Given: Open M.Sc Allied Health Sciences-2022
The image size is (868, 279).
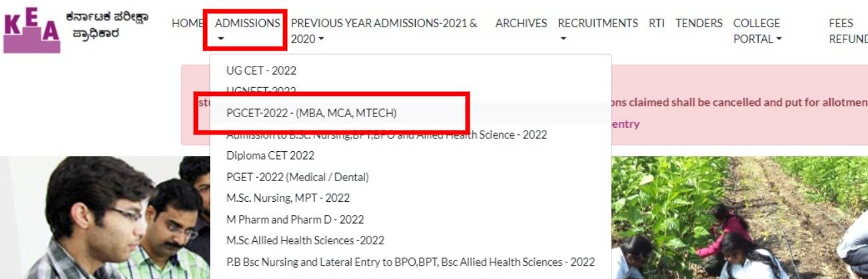Looking at the screenshot, I should (305, 240).
